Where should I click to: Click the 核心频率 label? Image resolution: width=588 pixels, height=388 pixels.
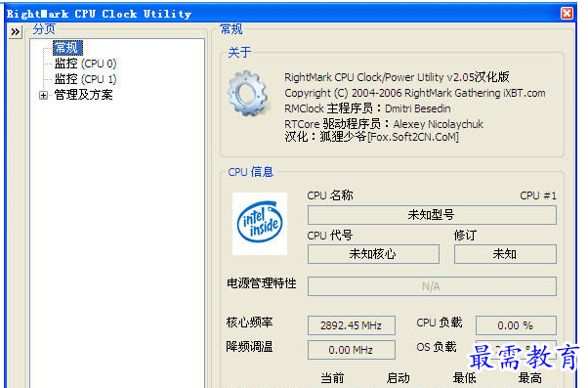click(249, 323)
